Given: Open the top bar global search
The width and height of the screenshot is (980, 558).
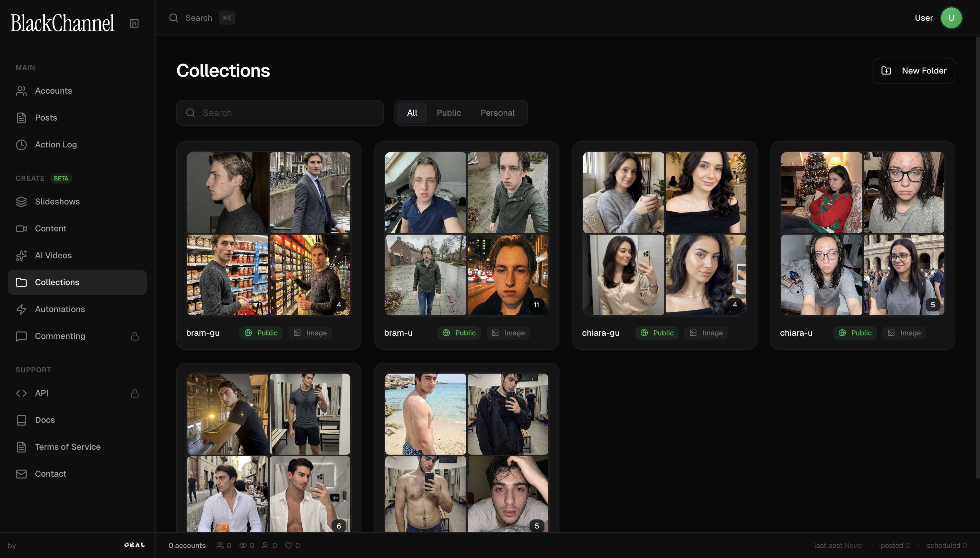Looking at the screenshot, I should point(199,18).
